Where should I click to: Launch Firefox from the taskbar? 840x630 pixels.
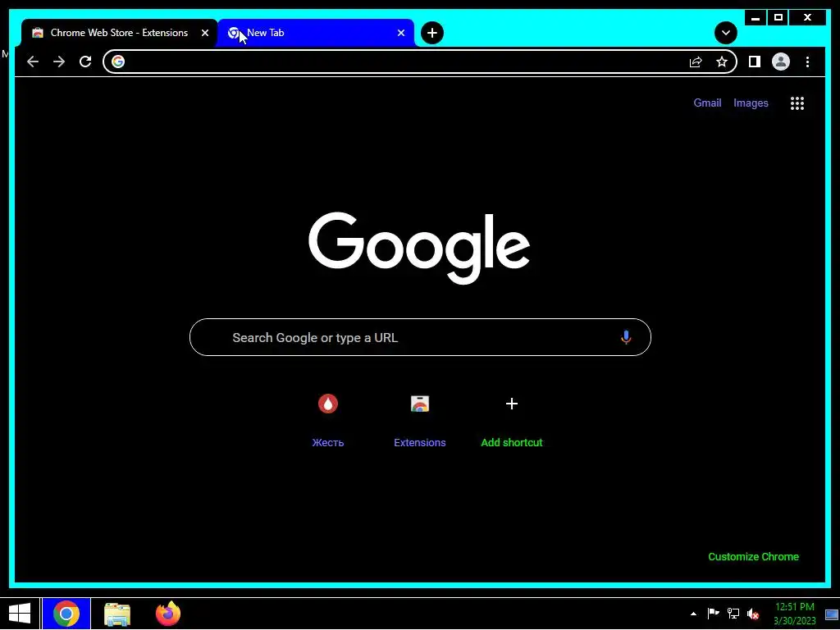click(x=168, y=614)
